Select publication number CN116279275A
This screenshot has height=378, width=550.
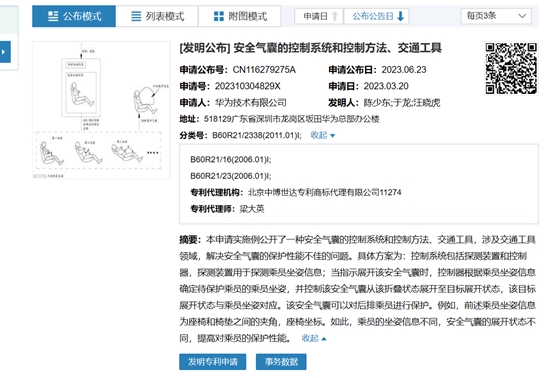point(264,70)
